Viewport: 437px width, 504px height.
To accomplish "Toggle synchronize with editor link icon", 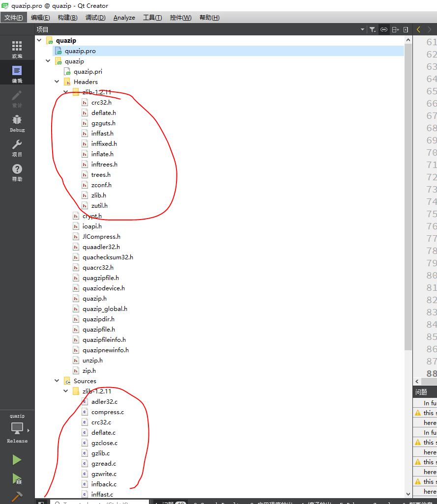I will [383, 29].
